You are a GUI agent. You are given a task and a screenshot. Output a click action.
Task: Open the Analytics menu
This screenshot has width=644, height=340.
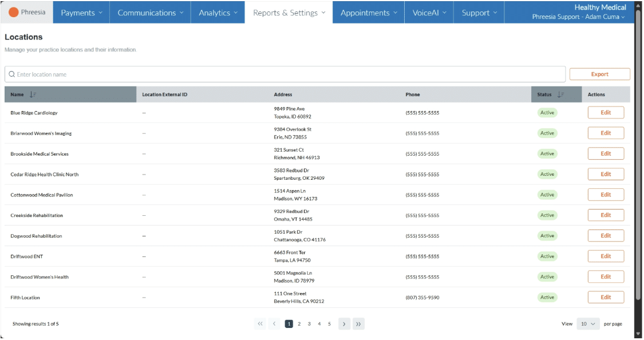click(x=218, y=13)
